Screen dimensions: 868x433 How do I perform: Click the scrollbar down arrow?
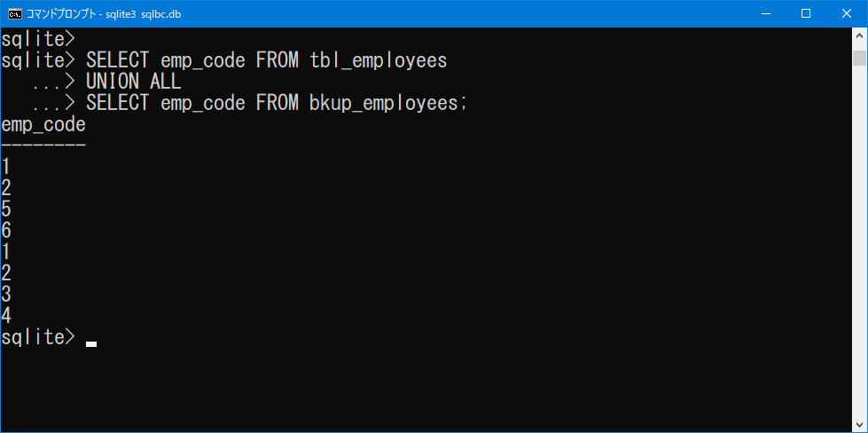tap(859, 425)
